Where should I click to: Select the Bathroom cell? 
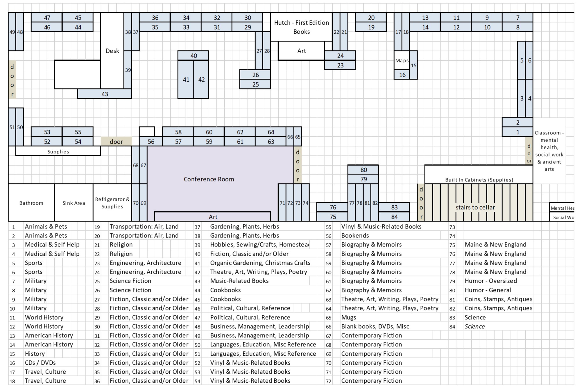click(31, 203)
